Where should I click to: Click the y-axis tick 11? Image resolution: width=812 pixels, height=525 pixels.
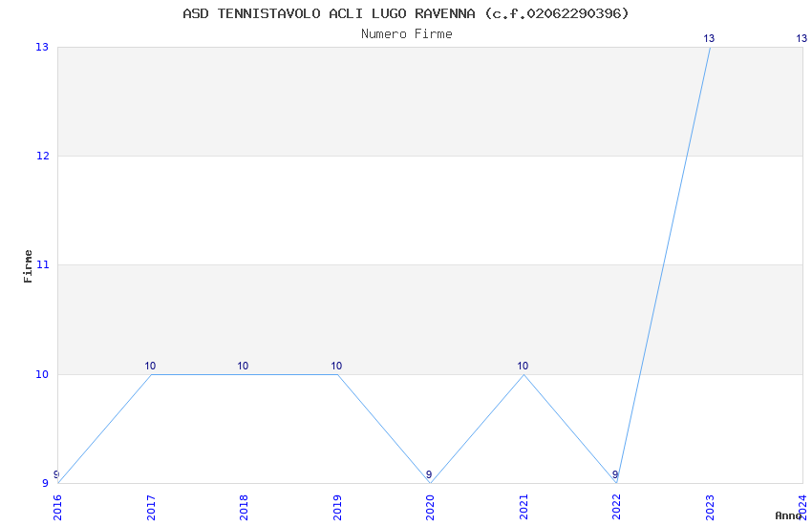42,264
